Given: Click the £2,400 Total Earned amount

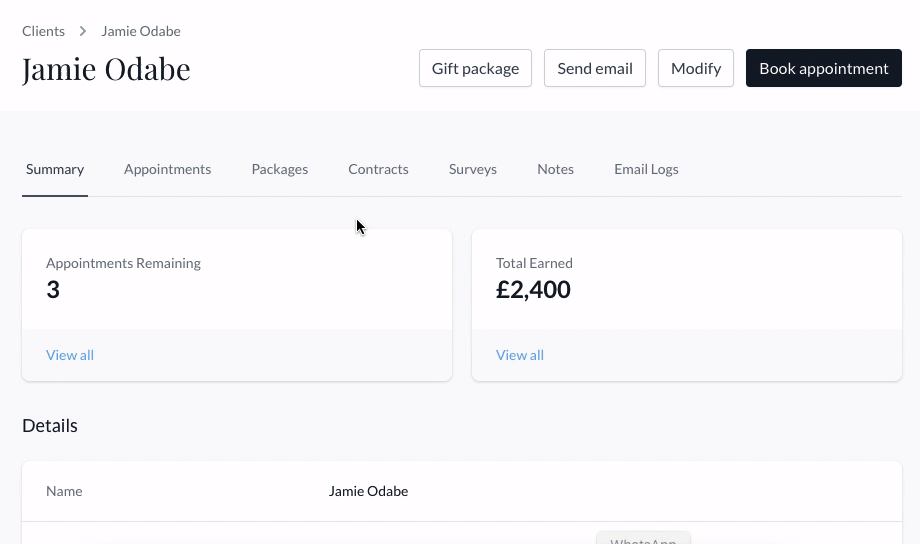Looking at the screenshot, I should click(533, 290).
